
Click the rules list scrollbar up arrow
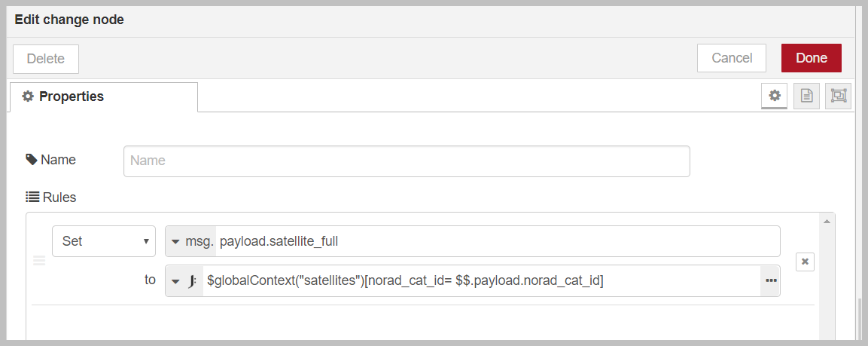tap(827, 221)
